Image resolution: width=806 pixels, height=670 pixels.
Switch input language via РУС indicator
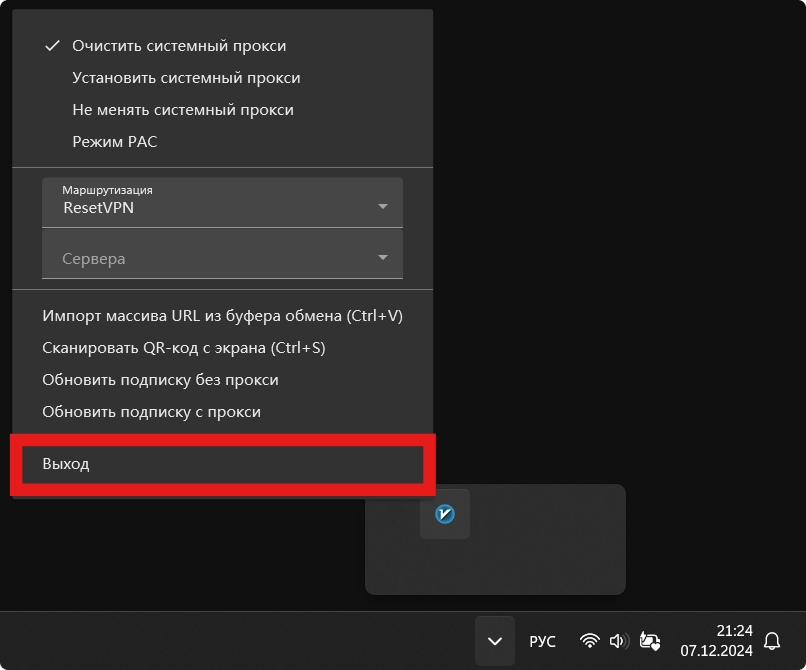[x=542, y=641]
